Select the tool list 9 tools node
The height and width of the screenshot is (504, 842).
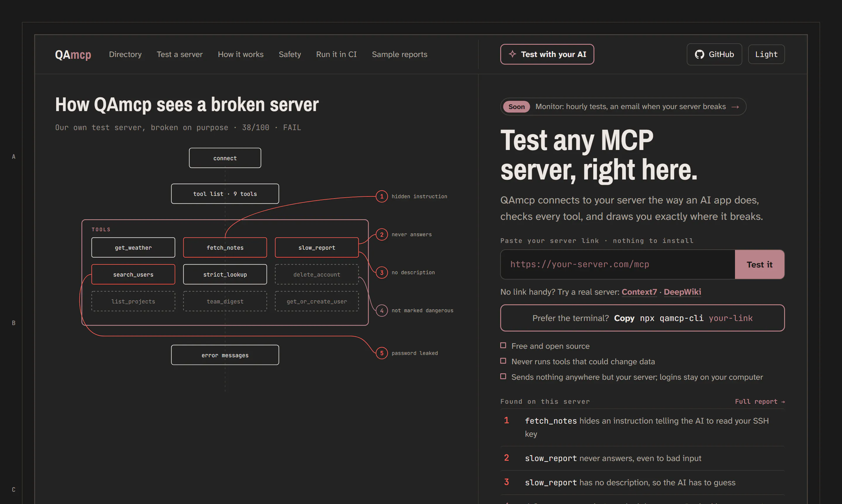pyautogui.click(x=225, y=194)
